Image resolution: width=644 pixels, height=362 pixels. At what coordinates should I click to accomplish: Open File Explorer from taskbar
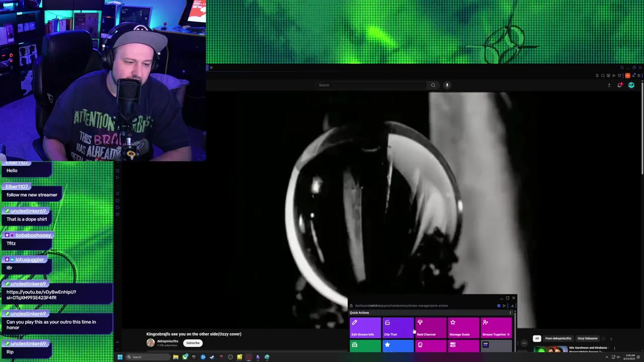click(x=176, y=357)
